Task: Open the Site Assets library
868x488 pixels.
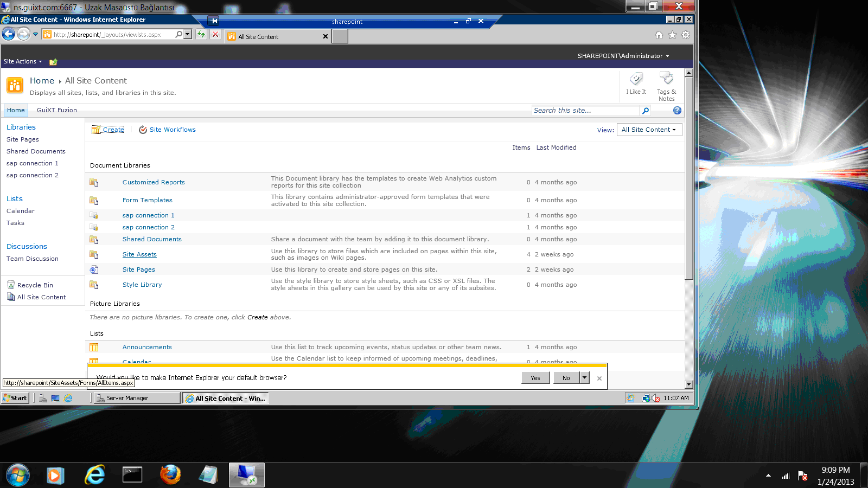Action: click(139, 254)
